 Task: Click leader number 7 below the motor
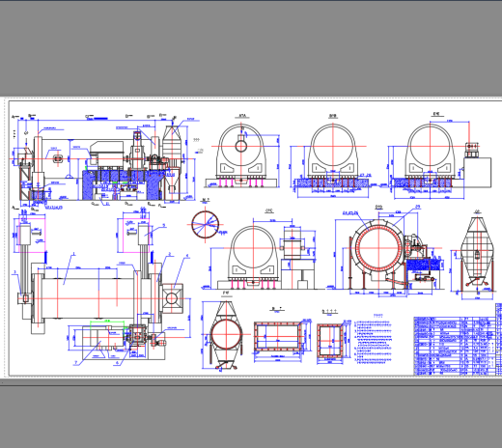(x=76, y=362)
